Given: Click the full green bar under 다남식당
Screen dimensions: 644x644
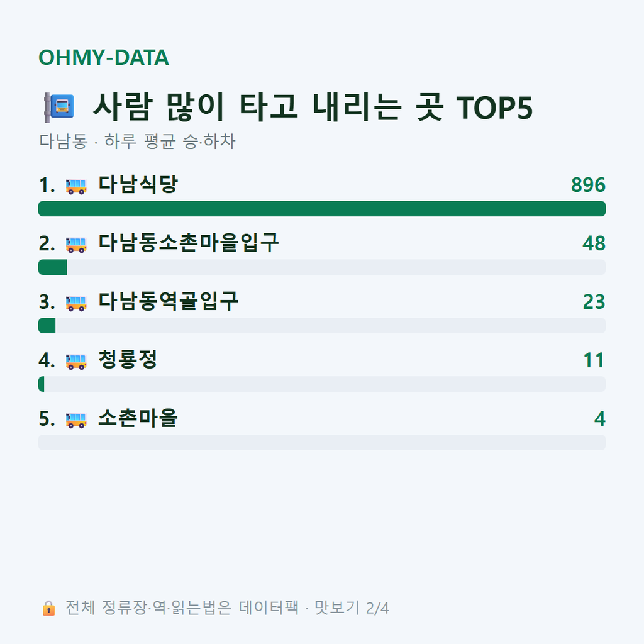Looking at the screenshot, I should [x=322, y=209].
